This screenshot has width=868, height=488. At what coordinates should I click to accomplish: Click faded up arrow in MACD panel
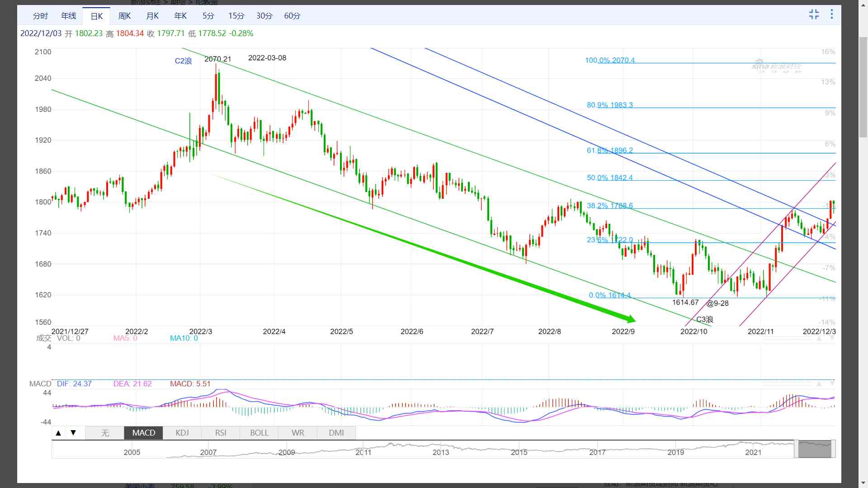tap(819, 384)
